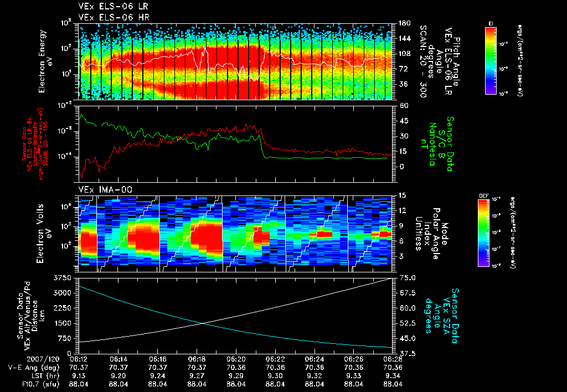The image size is (567, 392).
Task: Select the "VEx ELS-06 HR" plot title
Action: coord(114,17)
